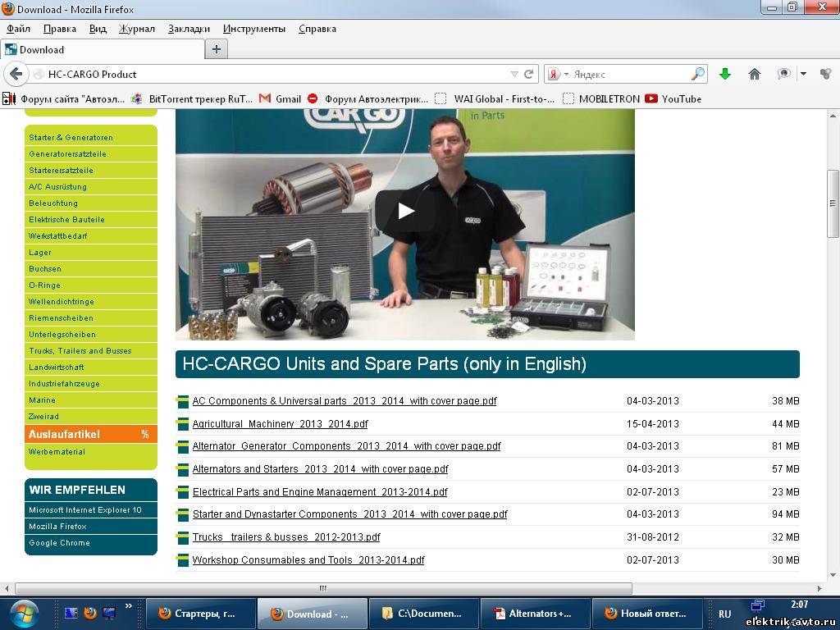Download Workshop Consumables and Tools pdf
Viewport: 840px width, 630px height.
pos(308,559)
